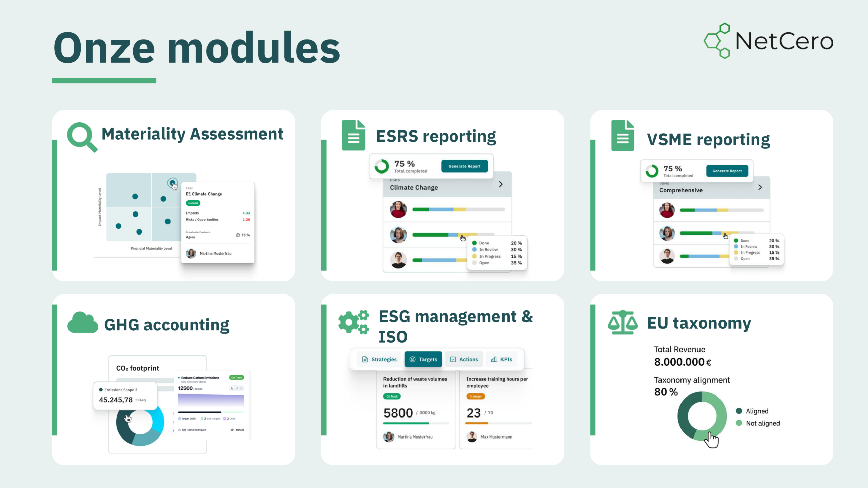Expand the Comprehensive VSME chevron
The width and height of the screenshot is (868, 488).
[x=760, y=187]
